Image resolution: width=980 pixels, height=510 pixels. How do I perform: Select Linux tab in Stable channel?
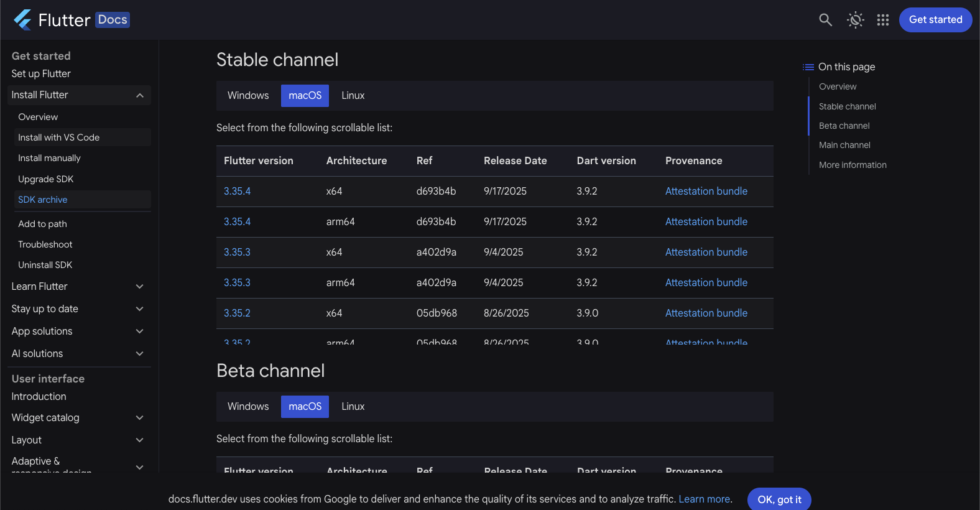pos(353,96)
